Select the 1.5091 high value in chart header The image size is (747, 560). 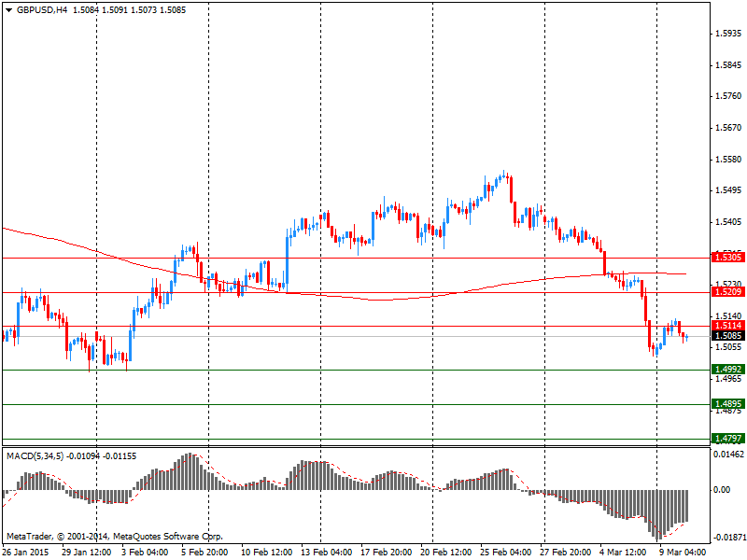click(115, 10)
